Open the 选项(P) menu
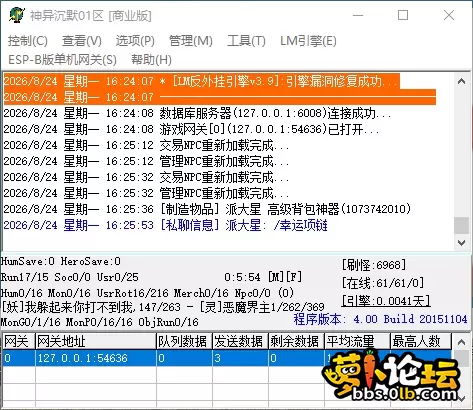 [x=135, y=41]
